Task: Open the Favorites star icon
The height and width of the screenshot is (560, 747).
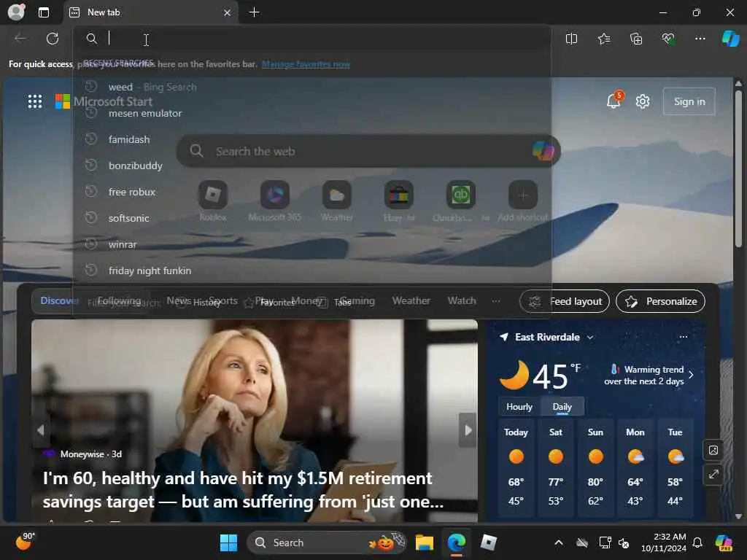Action: pyautogui.click(x=603, y=39)
